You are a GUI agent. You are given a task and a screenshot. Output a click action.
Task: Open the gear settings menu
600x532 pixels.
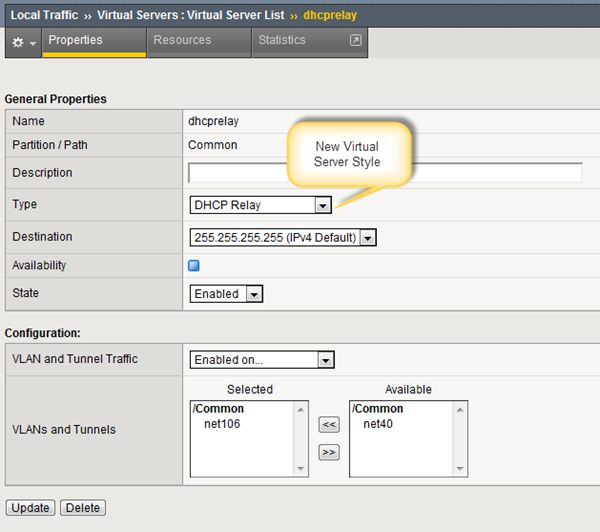[x=23, y=42]
